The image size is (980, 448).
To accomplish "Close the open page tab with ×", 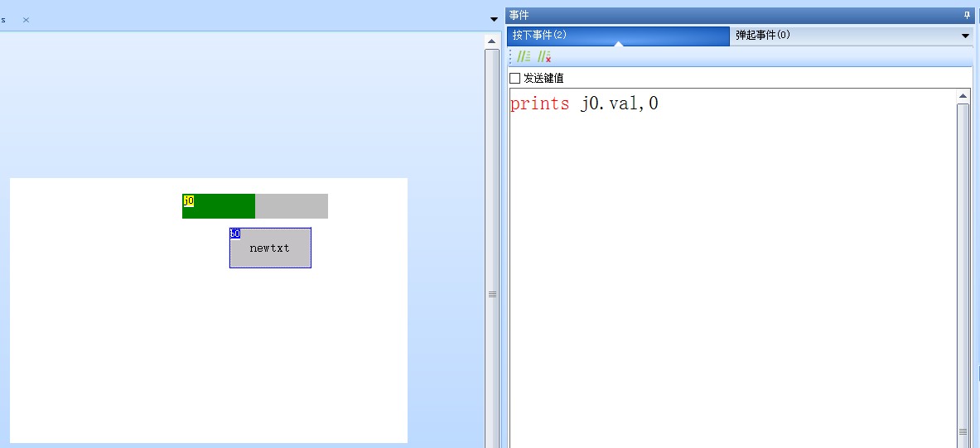I will [26, 19].
